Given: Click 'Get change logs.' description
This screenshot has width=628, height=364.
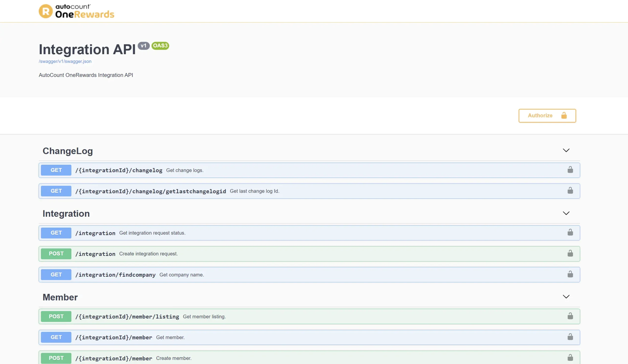Looking at the screenshot, I should (185, 170).
